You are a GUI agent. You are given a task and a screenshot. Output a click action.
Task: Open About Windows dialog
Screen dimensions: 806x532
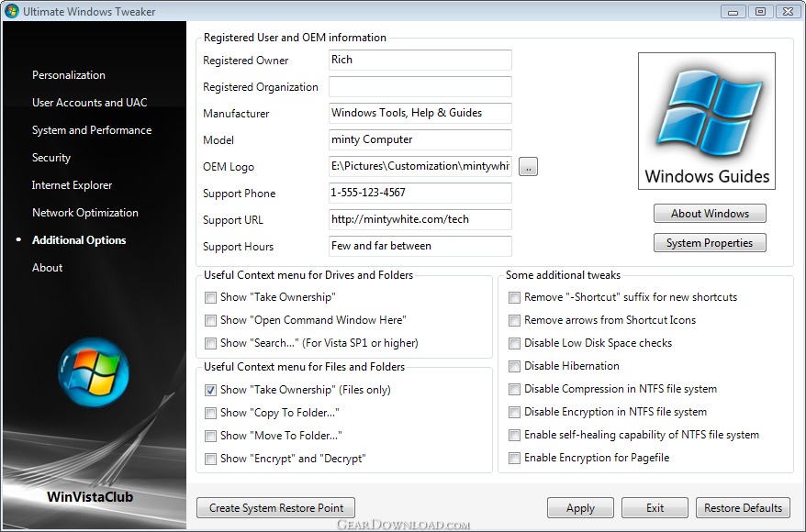(710, 214)
